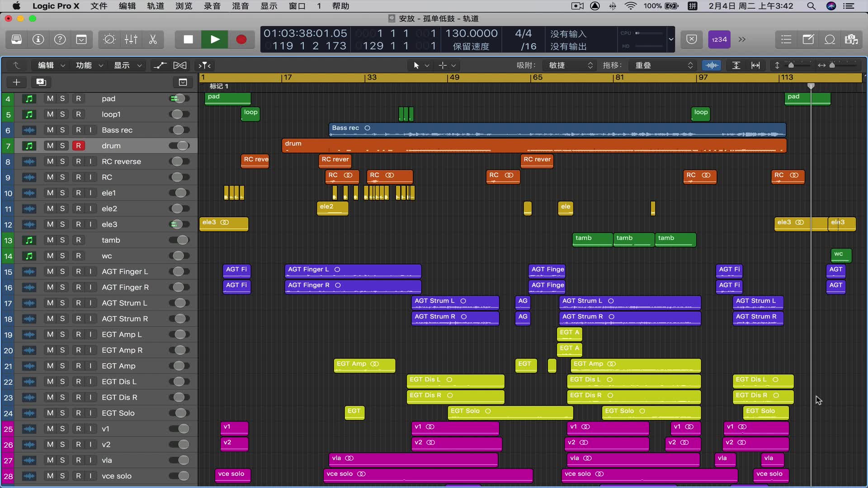Screen dimensions: 868x488
Task: Open the 录音 menu
Action: 212,6
